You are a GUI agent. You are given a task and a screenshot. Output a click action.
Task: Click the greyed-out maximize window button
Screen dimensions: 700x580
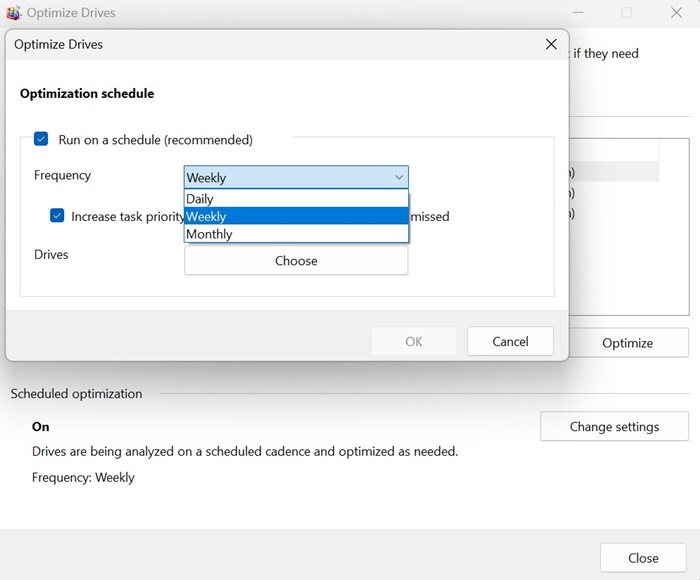(x=627, y=13)
